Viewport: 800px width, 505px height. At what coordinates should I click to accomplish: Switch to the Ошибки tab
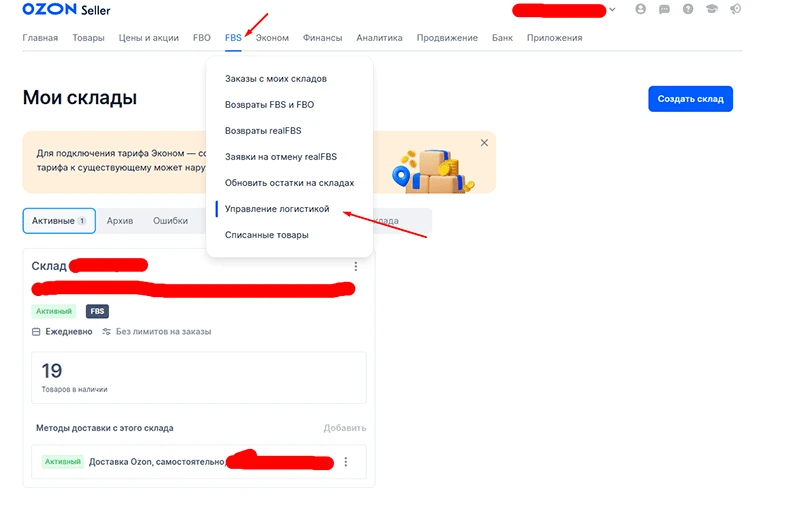(170, 221)
